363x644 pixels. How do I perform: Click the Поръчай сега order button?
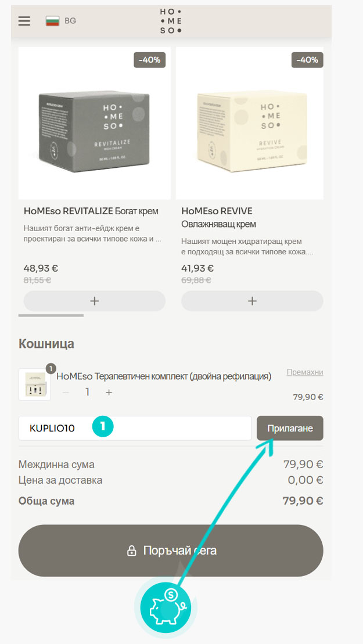[x=171, y=551]
